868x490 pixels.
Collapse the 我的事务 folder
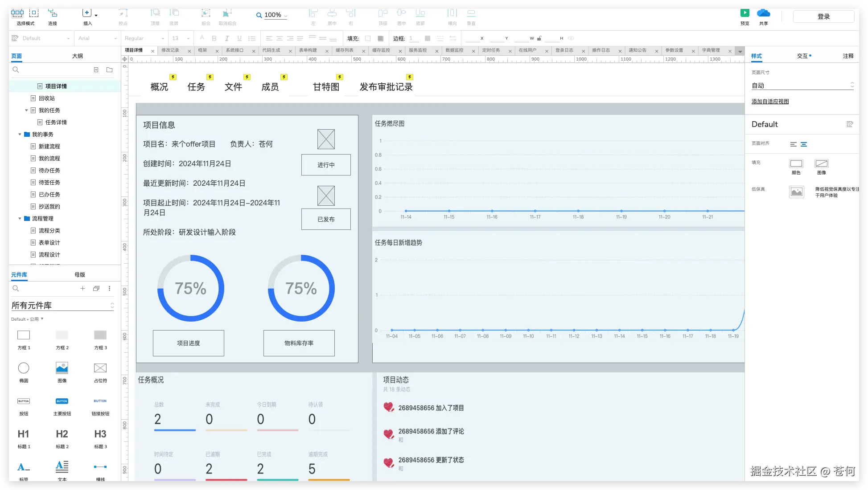click(x=20, y=135)
